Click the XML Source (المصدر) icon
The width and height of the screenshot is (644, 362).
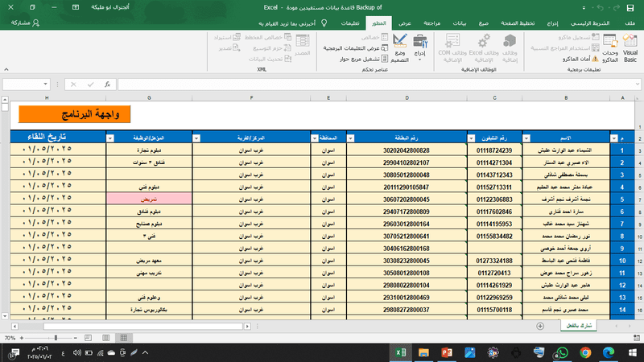pyautogui.click(x=303, y=44)
